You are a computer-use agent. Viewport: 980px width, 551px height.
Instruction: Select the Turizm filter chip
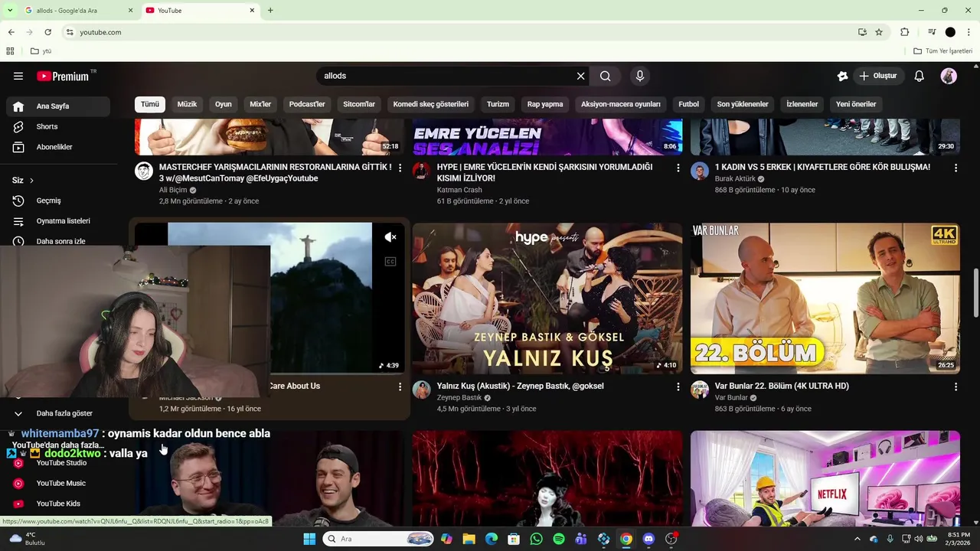[498, 104]
